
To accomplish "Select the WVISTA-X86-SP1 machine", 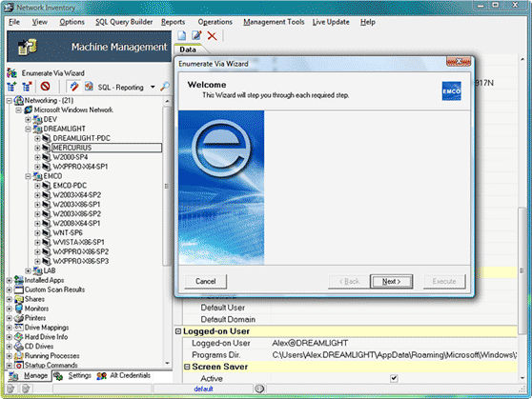I will point(78,243).
